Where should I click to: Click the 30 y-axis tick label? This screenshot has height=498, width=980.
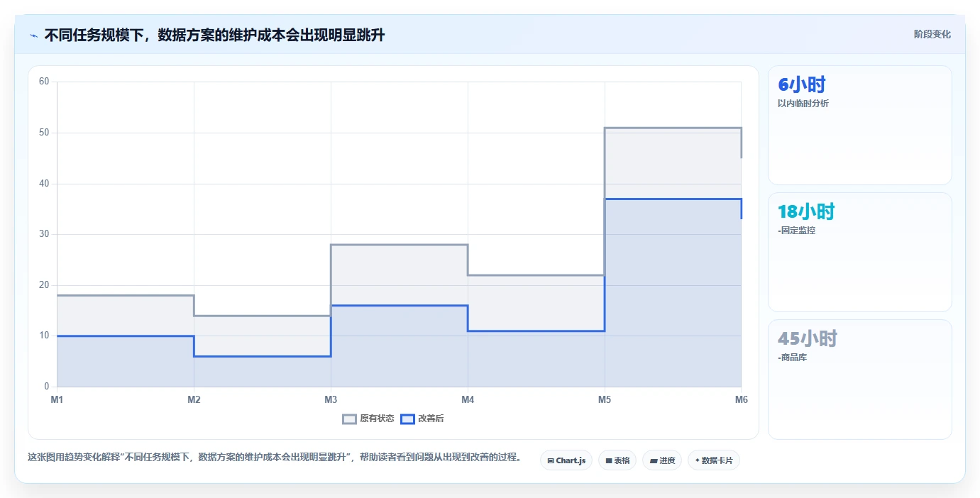44,234
